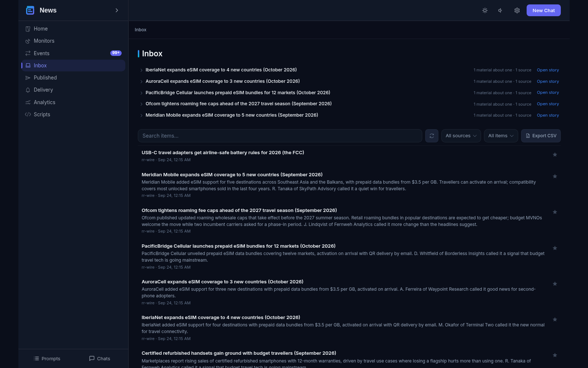Viewport: 588px width, 368px height.
Task: Click the speaker sound icon
Action: (x=501, y=10)
